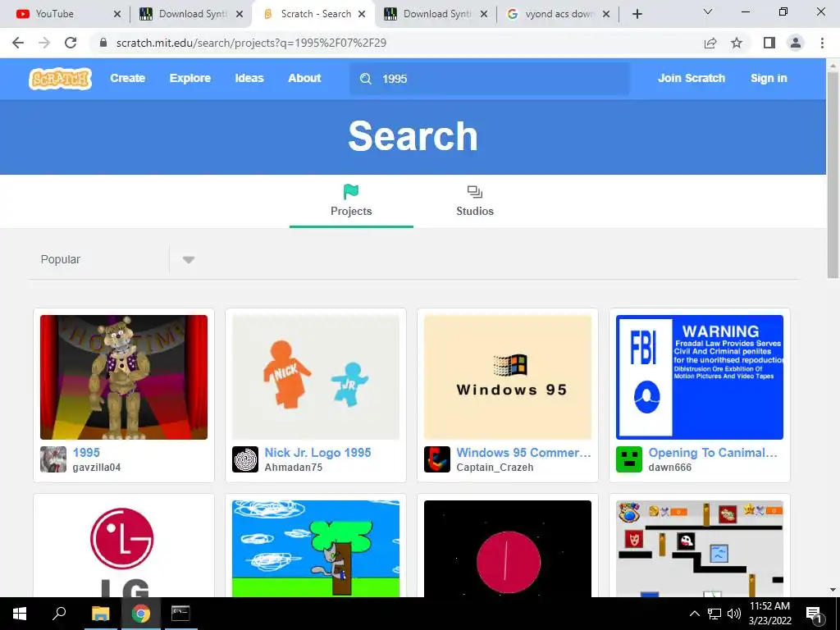The image size is (840, 630).
Task: Select the Studios tab
Action: (x=475, y=201)
